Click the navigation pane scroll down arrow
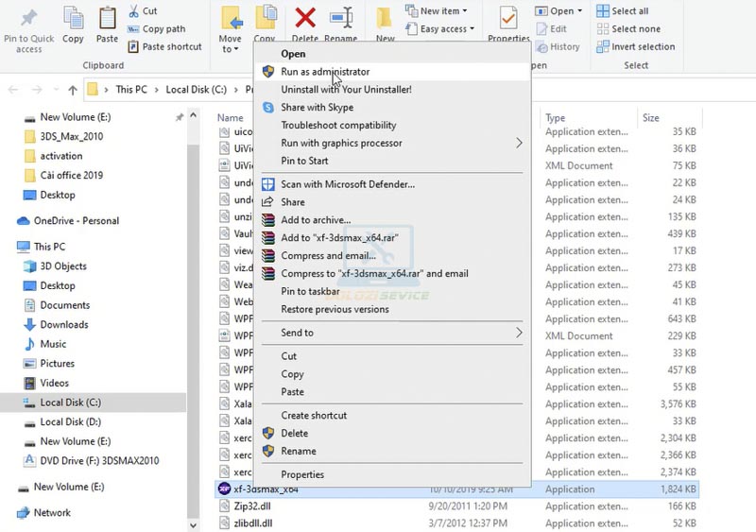The width and height of the screenshot is (756, 532). pyautogui.click(x=194, y=525)
